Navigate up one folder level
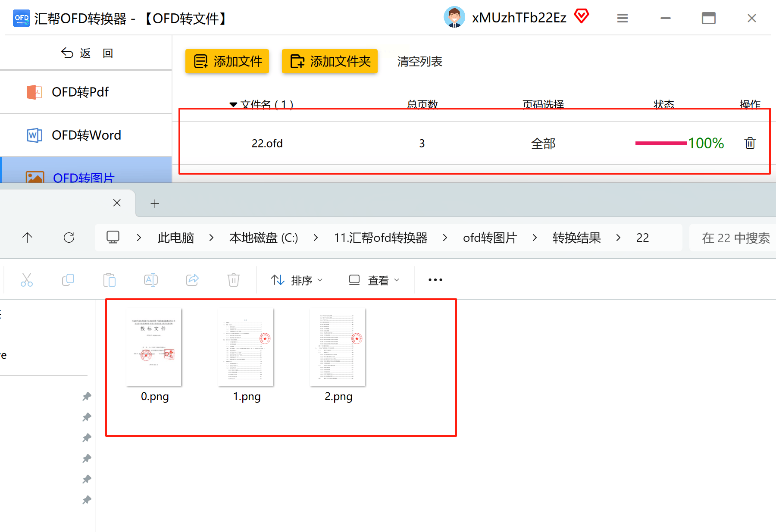 (27, 238)
